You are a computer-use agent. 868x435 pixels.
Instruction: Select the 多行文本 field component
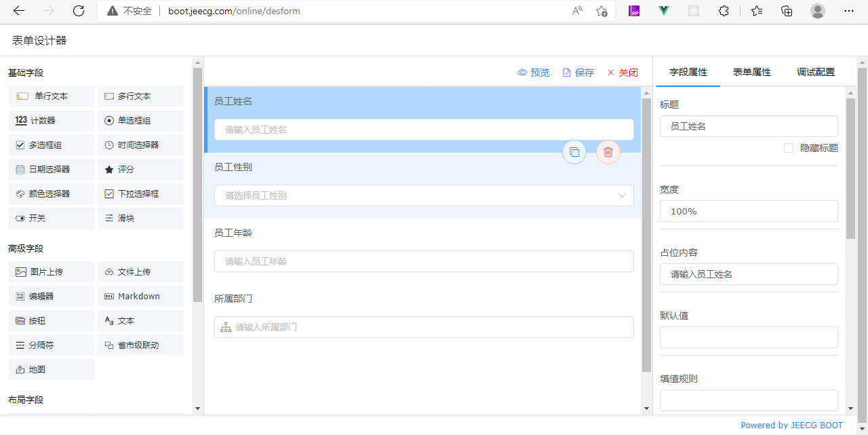coord(140,96)
